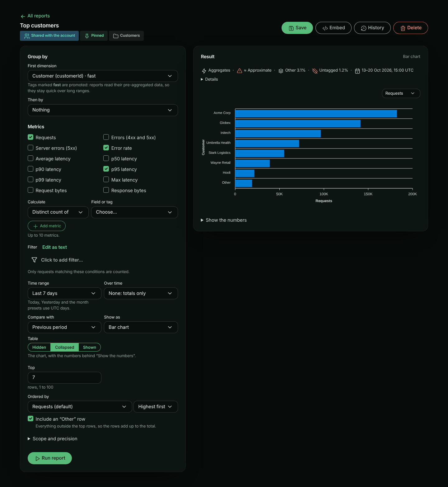Click the people icon on Shared with the account

click(x=27, y=36)
